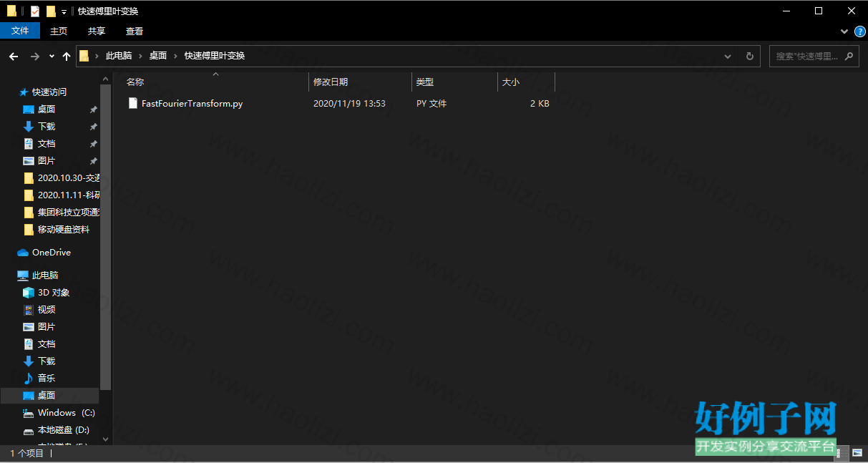Refresh the folder with the refresh button

tap(750, 56)
